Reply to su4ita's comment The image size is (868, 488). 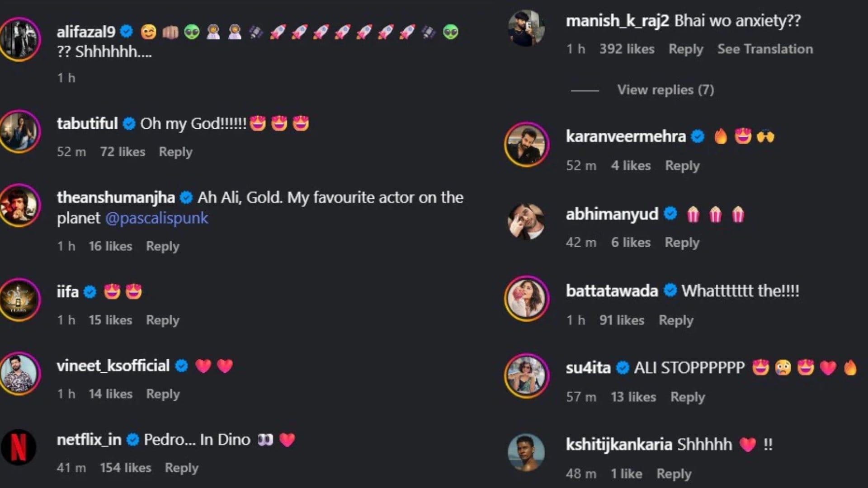point(687,397)
